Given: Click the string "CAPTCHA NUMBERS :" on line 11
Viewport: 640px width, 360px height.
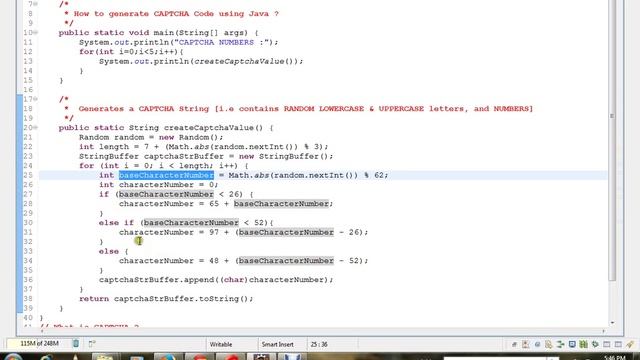Looking at the screenshot, I should point(222,42).
